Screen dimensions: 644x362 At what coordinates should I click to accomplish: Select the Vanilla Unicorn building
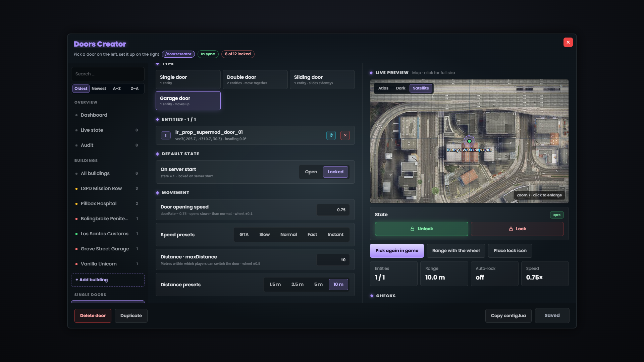tap(108, 264)
